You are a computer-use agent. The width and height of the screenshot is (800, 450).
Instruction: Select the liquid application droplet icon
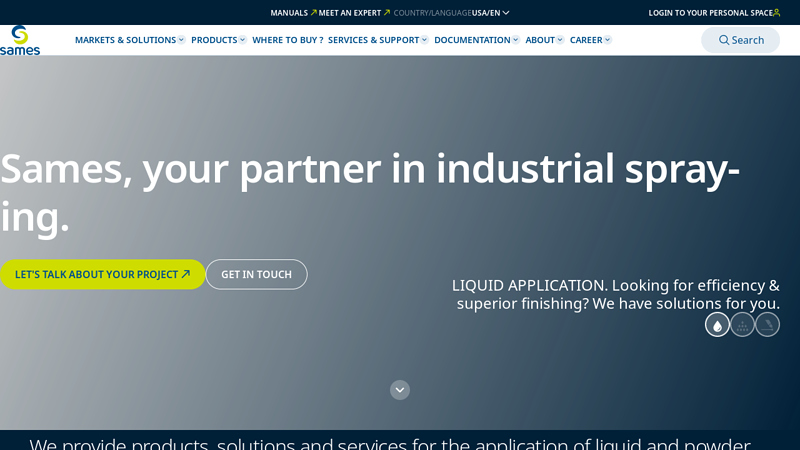(x=717, y=325)
